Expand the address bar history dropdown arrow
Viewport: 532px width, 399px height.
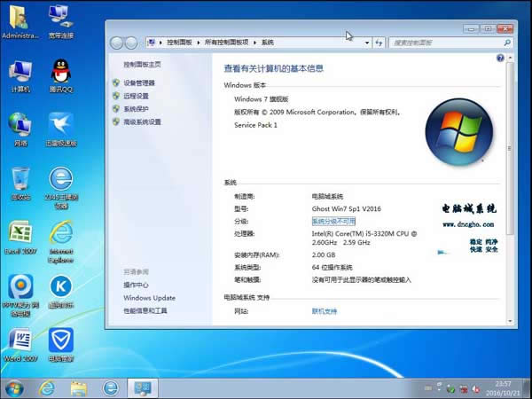(364, 42)
